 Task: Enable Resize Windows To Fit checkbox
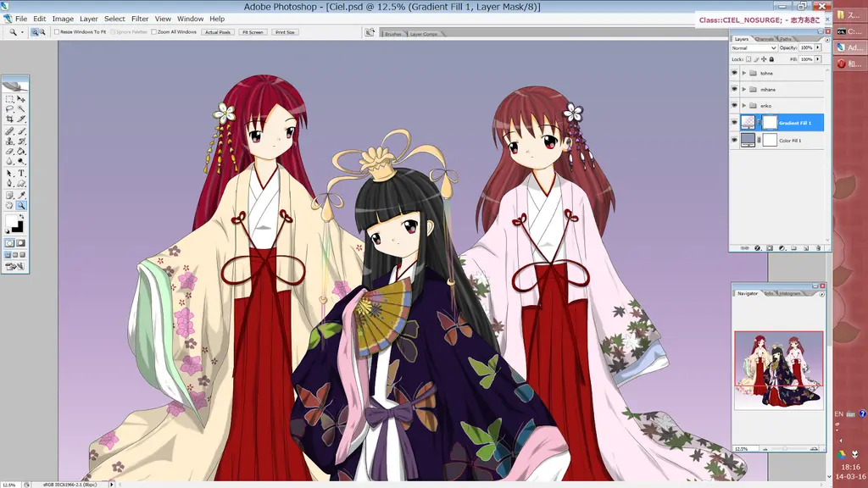(x=57, y=32)
